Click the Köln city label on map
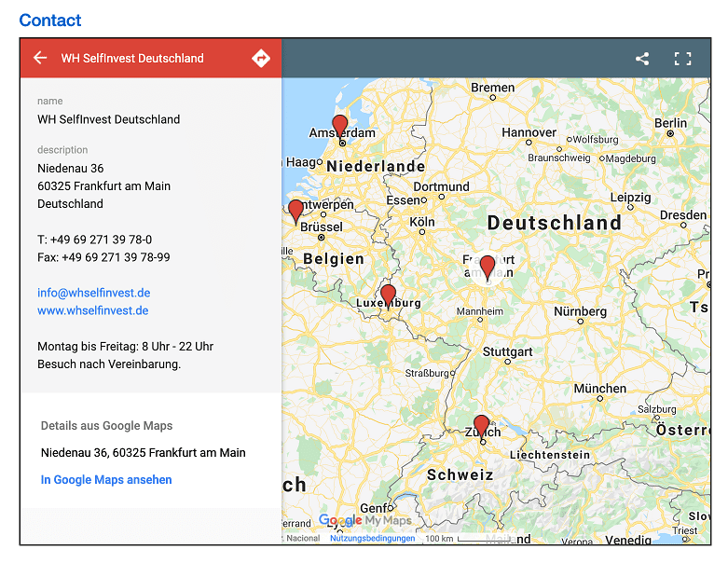728x563 pixels. click(x=422, y=222)
